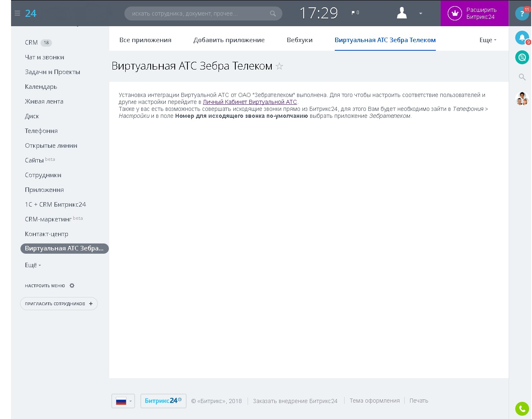
Task: Open notifications bell icon
Action: point(522,38)
